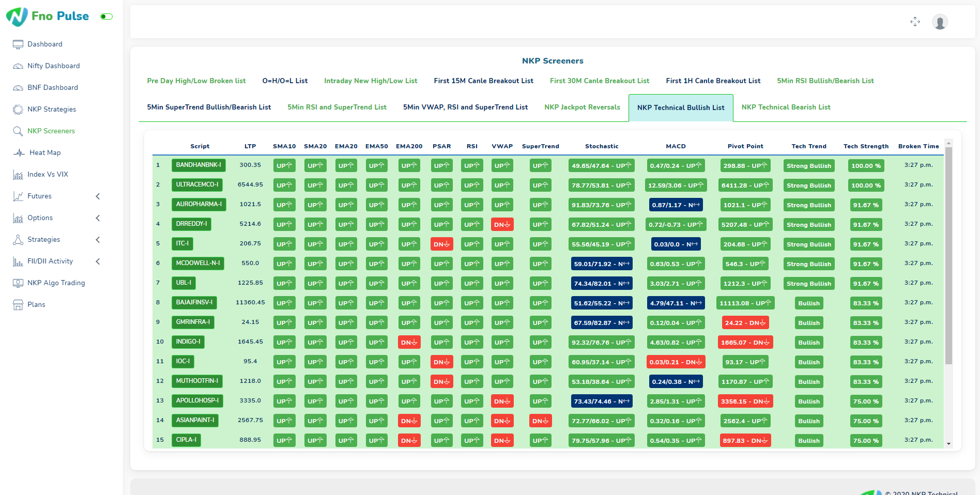Screen dimensions: 980x495
Task: Open 5Min RSI Bullish/Bearish List tab
Action: pyautogui.click(x=825, y=81)
